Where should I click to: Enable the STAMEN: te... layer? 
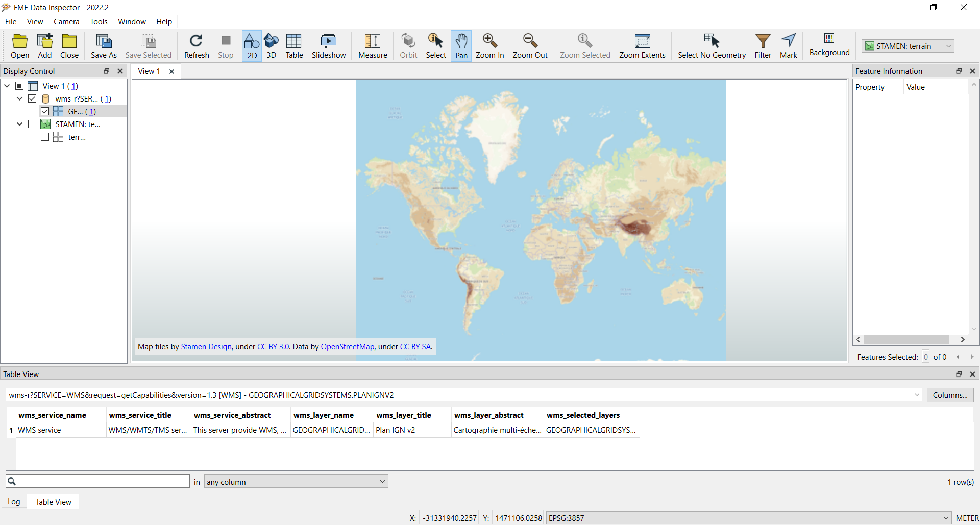click(x=32, y=124)
